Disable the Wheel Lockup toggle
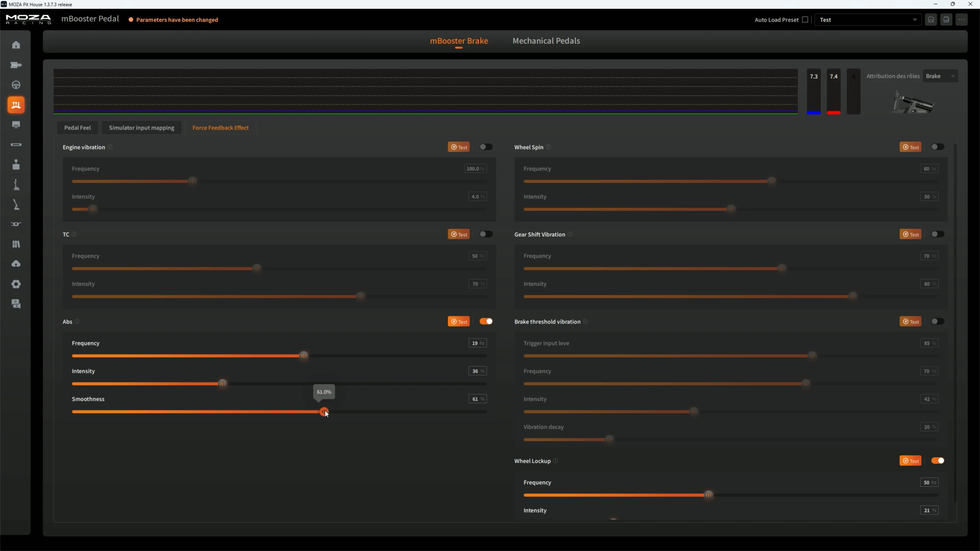The width and height of the screenshot is (980, 551). [x=938, y=460]
